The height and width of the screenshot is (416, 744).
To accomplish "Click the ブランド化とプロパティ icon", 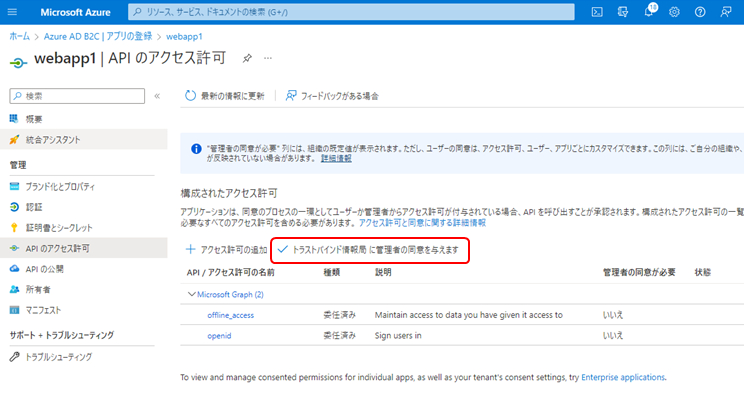I will pos(14,186).
